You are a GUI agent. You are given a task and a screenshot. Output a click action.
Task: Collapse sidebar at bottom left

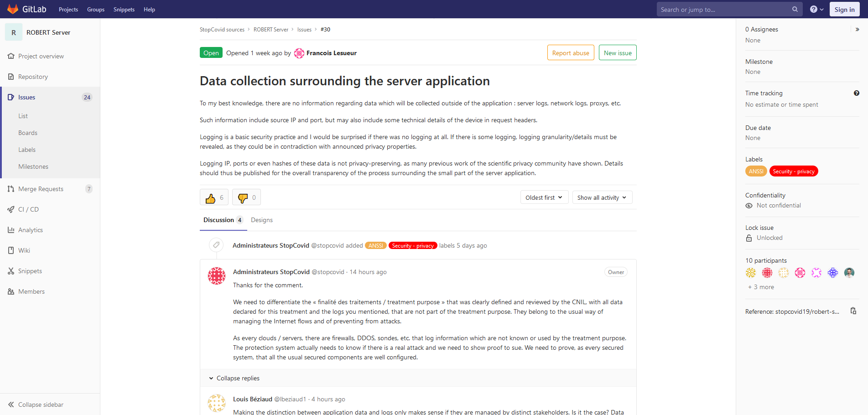(36, 405)
